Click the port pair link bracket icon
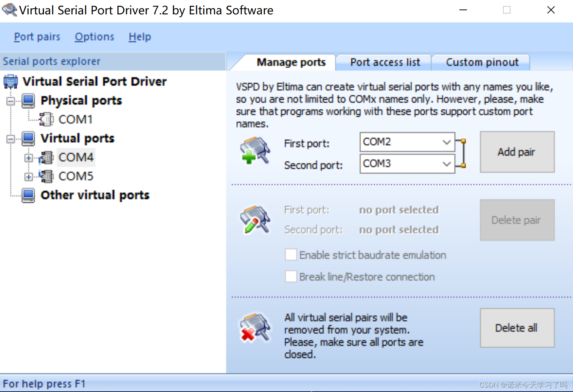This screenshot has height=392, width=573. [461, 153]
